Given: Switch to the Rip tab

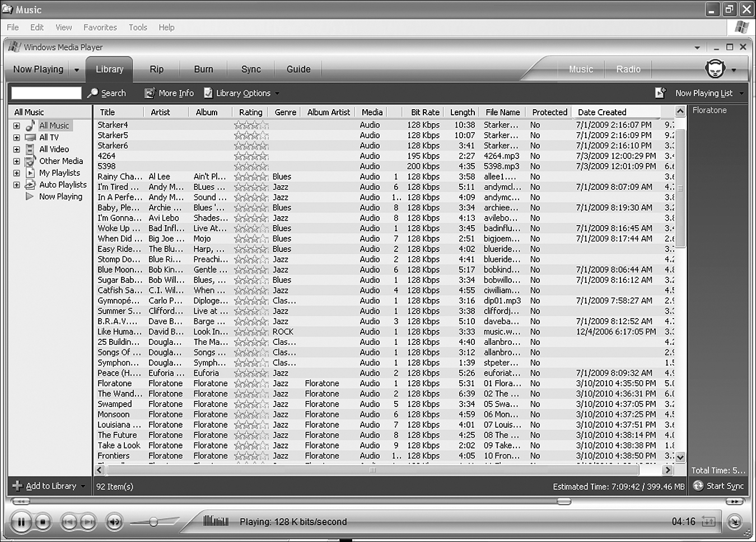Looking at the screenshot, I should click(157, 69).
